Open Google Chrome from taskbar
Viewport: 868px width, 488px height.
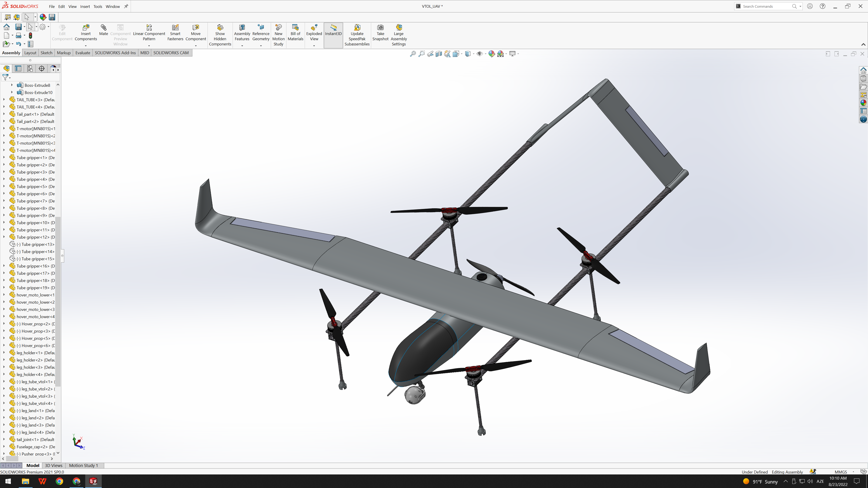[59, 481]
